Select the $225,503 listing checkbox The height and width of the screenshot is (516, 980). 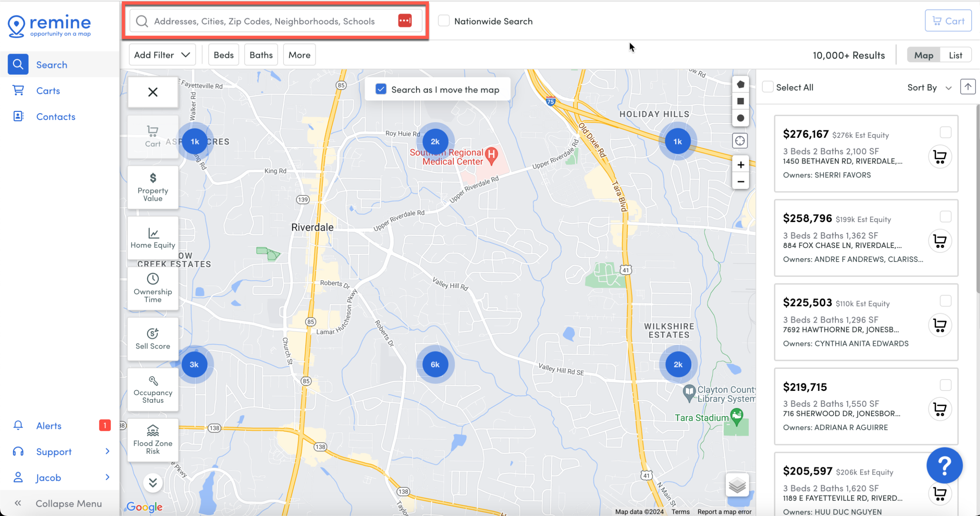[945, 301]
